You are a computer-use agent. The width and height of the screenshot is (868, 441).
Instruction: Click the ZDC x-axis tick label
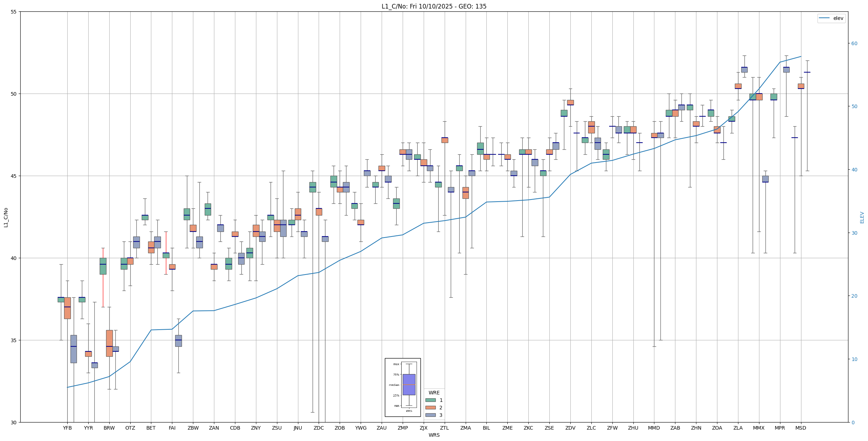pos(319,428)
